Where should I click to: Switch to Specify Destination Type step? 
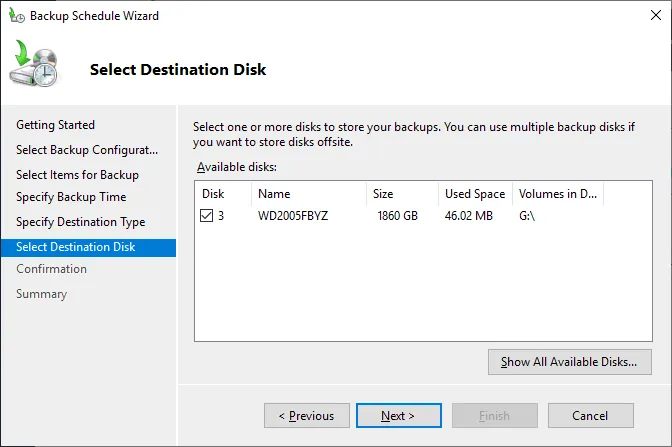80,222
